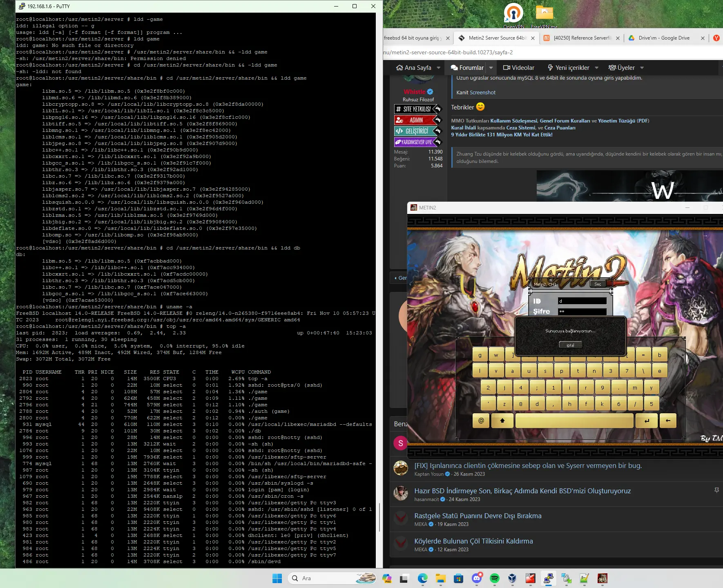Open the FreeVPN.me desktop folder
Image resolution: width=723 pixels, height=588 pixels.
coord(544,16)
